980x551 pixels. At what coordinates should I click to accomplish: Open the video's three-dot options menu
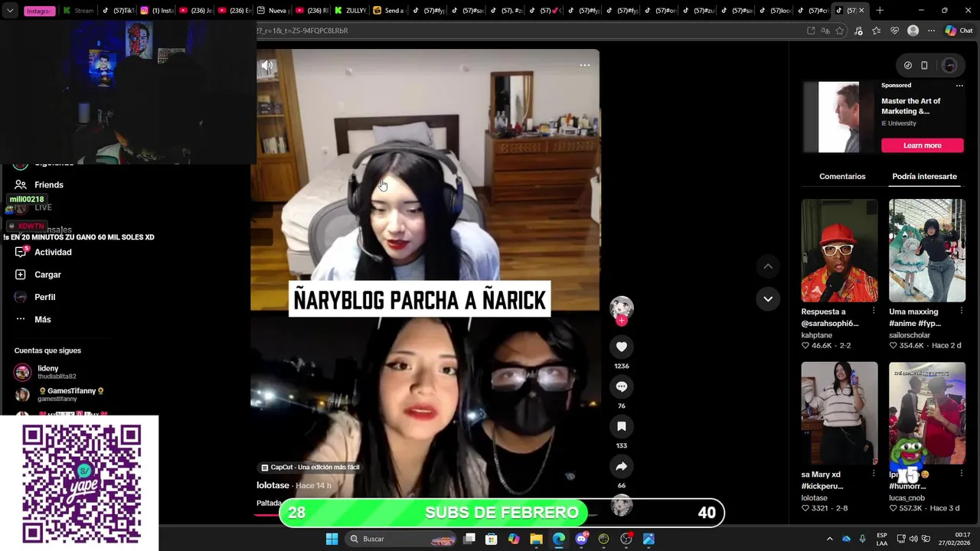585,65
